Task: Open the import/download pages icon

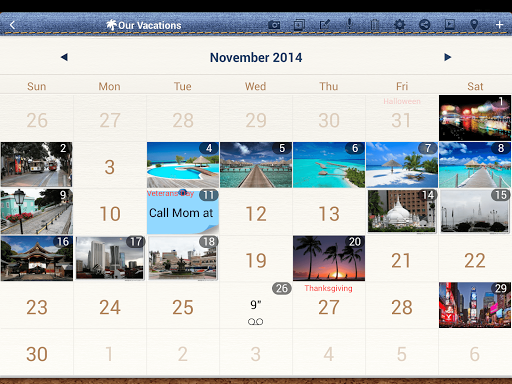Action: coord(299,25)
